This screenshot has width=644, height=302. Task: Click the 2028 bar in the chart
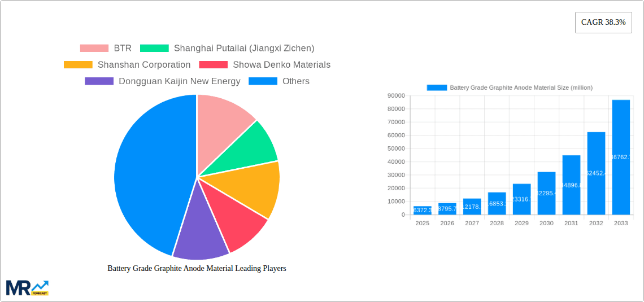point(497,204)
